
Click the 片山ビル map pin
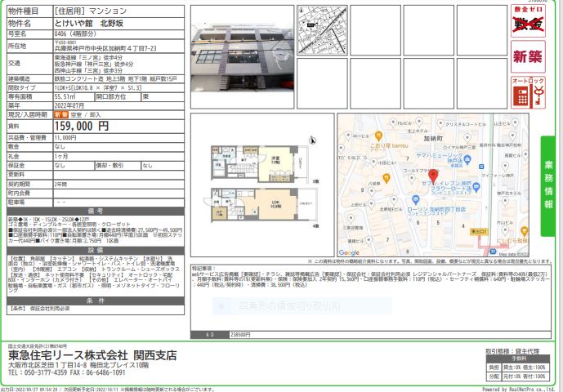(x=505, y=229)
